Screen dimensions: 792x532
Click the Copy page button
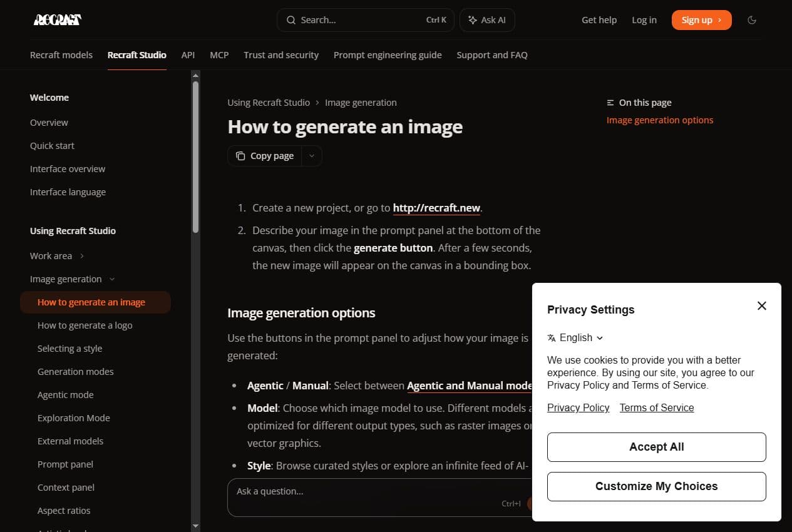(x=265, y=156)
